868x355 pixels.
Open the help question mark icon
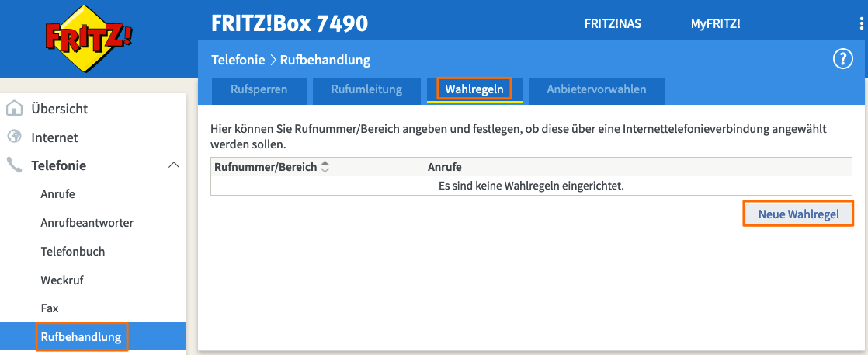[843, 59]
